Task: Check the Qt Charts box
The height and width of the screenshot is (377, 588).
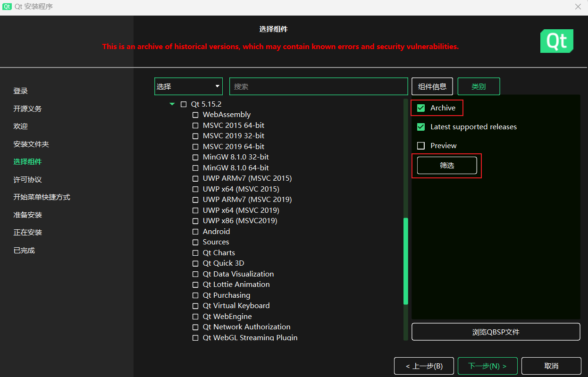Action: click(195, 253)
